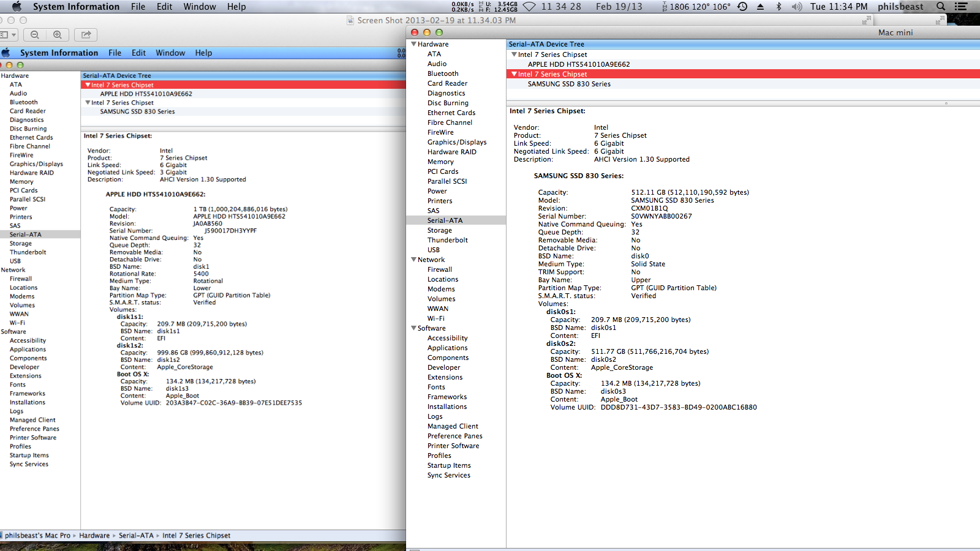Collapse the chipset triangle above APPLE HDD row
The height and width of the screenshot is (551, 980).
[514, 54]
